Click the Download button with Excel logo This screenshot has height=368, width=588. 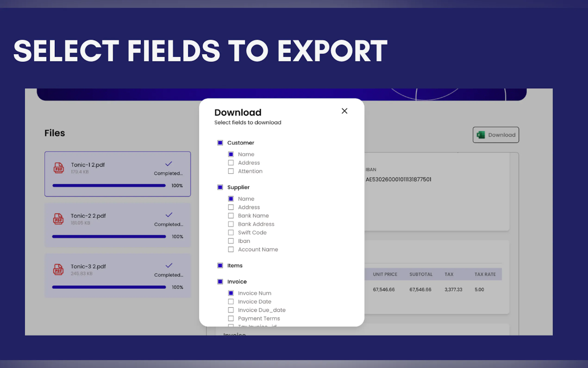pos(495,135)
